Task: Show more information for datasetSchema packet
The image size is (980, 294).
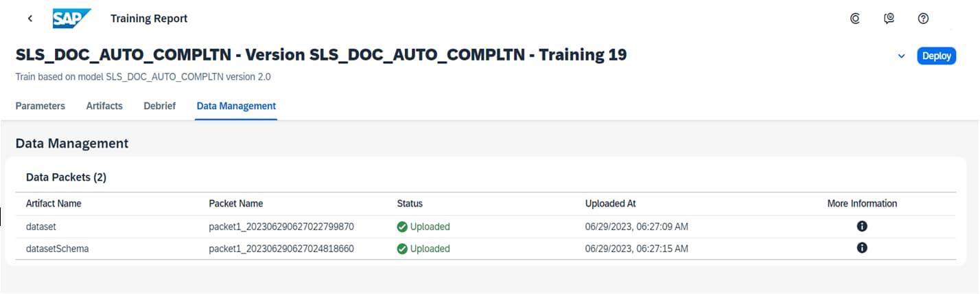Action: tap(862, 249)
